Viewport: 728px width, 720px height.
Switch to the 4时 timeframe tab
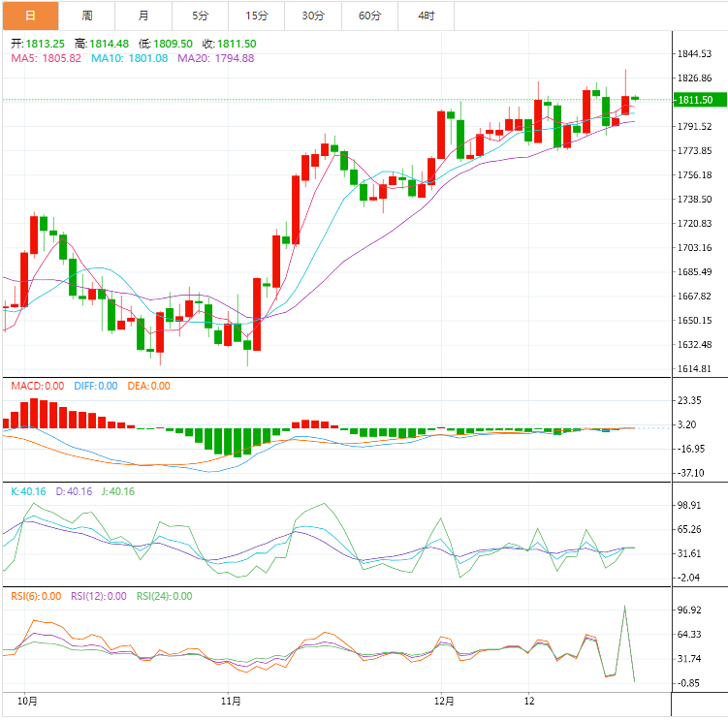coord(426,16)
